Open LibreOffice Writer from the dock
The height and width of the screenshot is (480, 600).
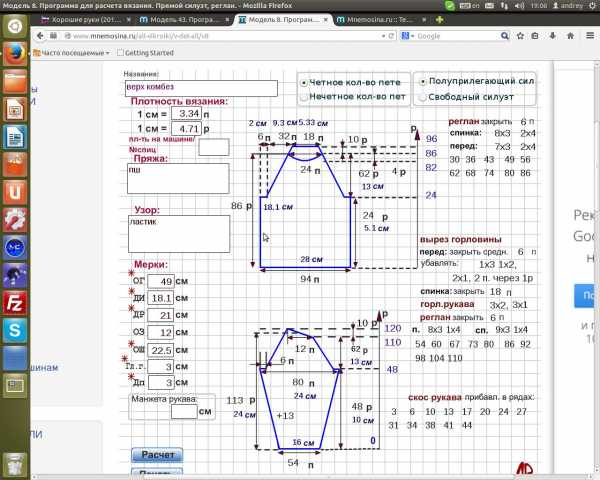pyautogui.click(x=14, y=109)
